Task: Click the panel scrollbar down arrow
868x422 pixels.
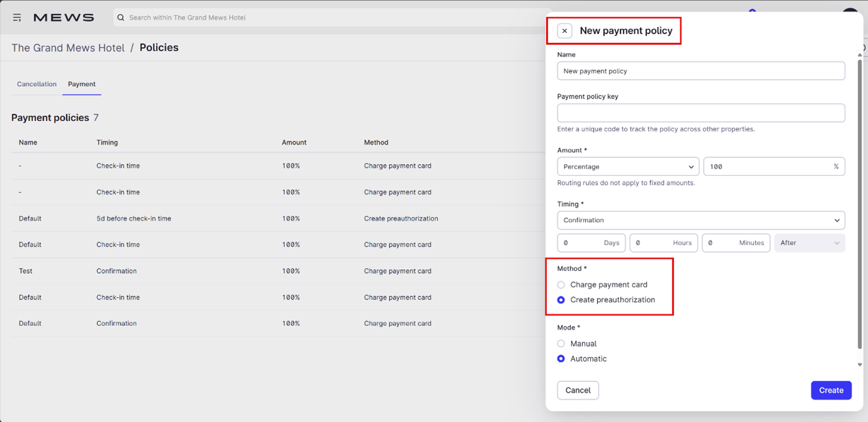Action: (x=860, y=365)
